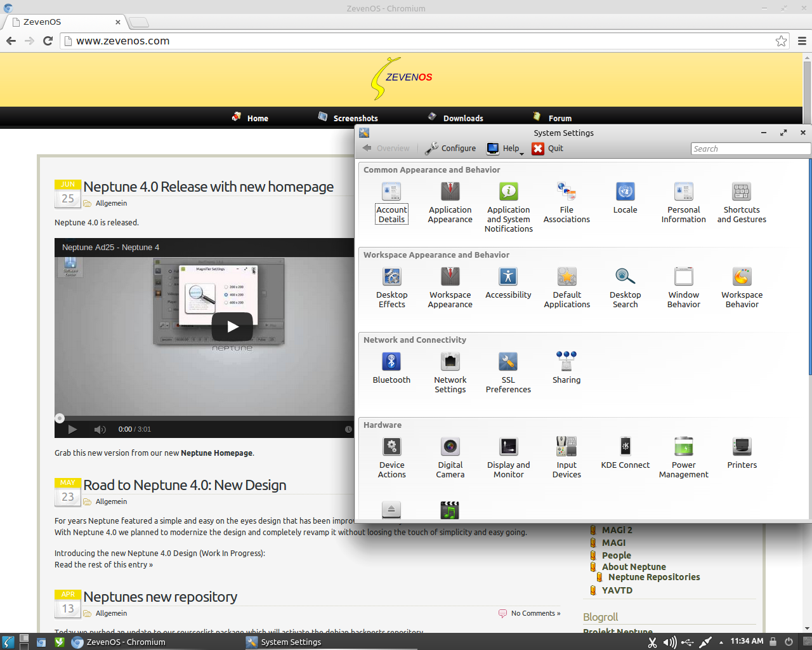Play the Neptune Ad25 video
The image size is (812, 650).
click(x=232, y=327)
